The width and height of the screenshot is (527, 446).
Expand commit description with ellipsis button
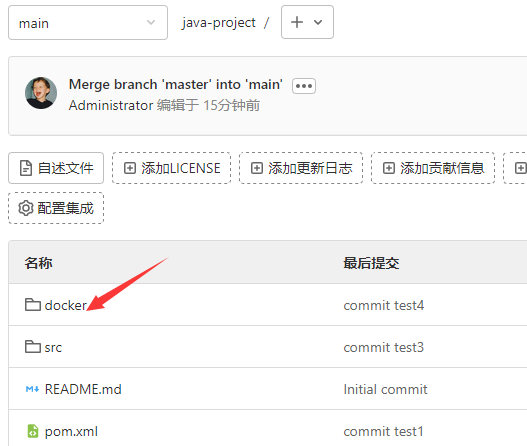point(304,86)
